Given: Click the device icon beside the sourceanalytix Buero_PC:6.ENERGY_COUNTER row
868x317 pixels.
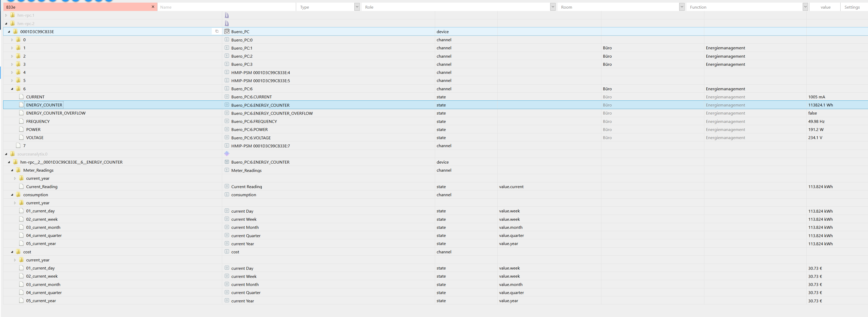Looking at the screenshot, I should (227, 162).
